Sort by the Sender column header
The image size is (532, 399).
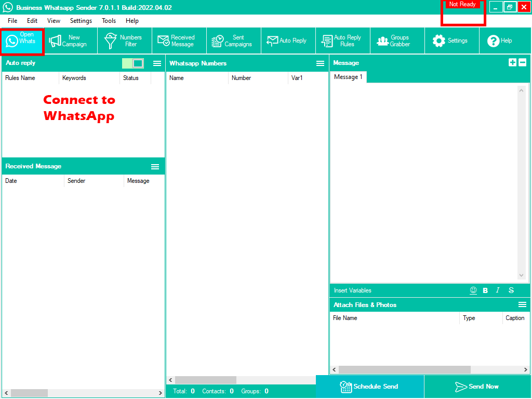(94, 181)
